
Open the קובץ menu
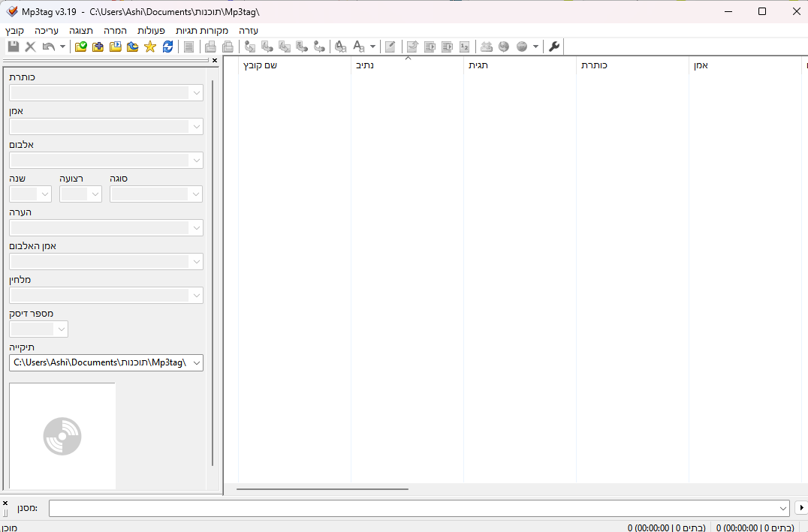click(x=14, y=31)
